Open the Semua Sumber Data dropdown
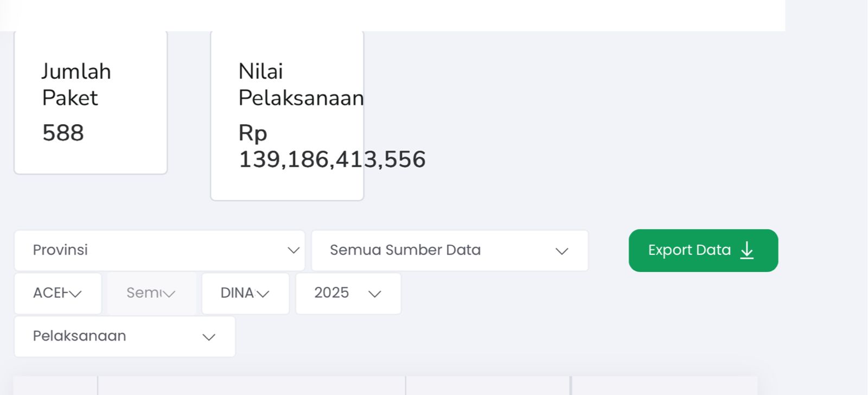Screen dimensions: 868x395 pos(449,250)
